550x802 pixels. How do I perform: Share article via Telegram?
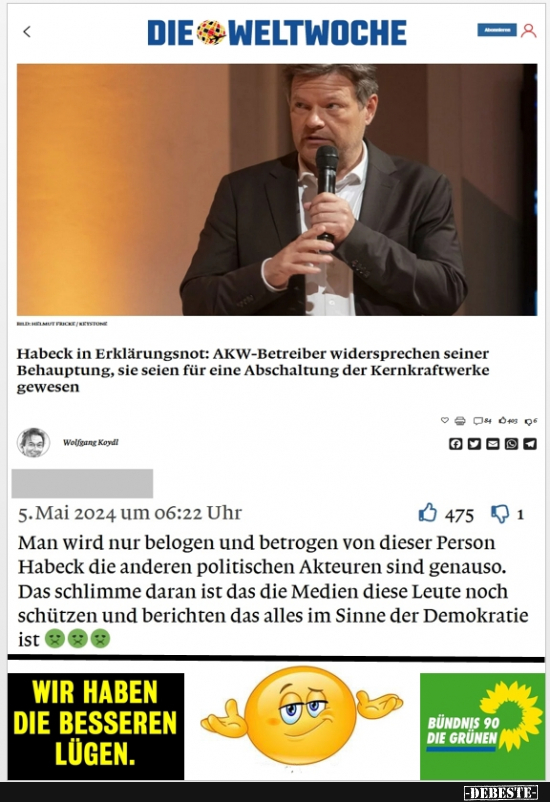530,443
